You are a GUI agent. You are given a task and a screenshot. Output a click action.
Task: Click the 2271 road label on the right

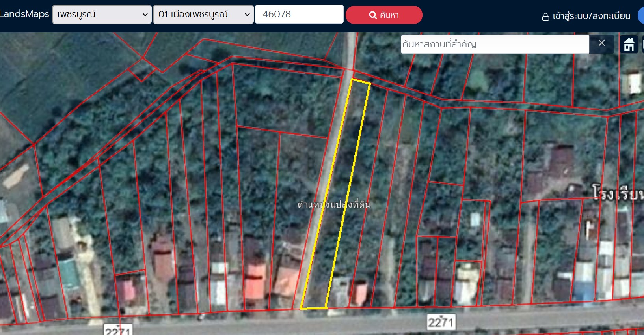pyautogui.click(x=441, y=322)
